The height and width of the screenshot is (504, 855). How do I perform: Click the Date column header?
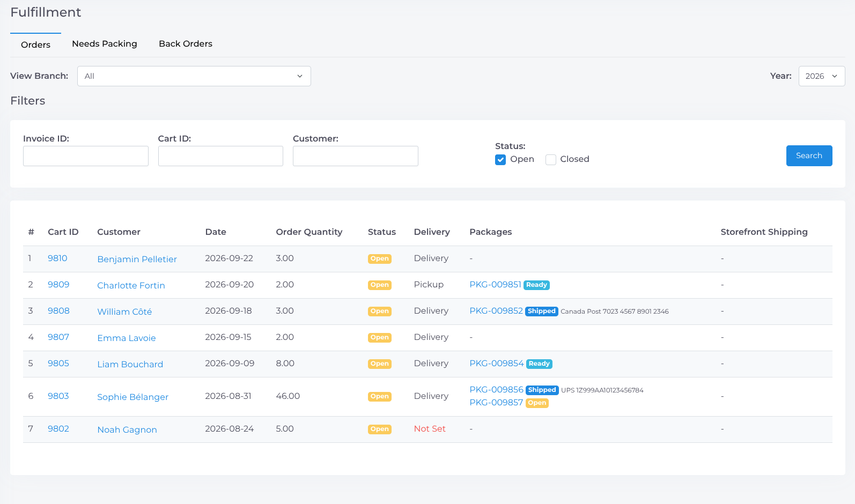(x=216, y=232)
